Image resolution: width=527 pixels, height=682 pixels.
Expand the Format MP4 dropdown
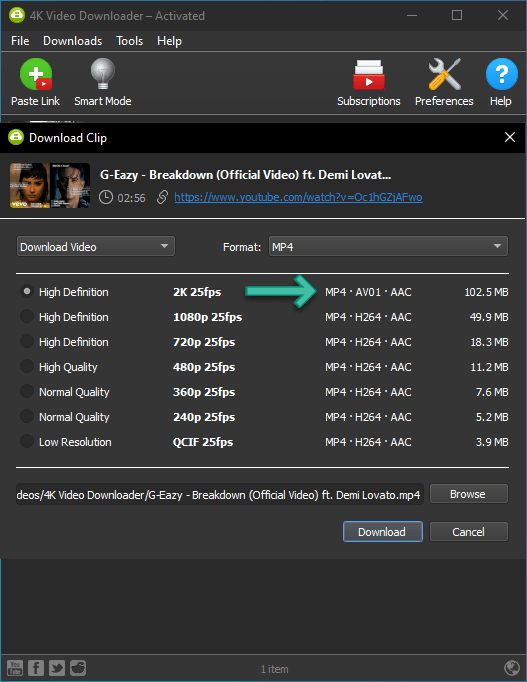tap(388, 247)
